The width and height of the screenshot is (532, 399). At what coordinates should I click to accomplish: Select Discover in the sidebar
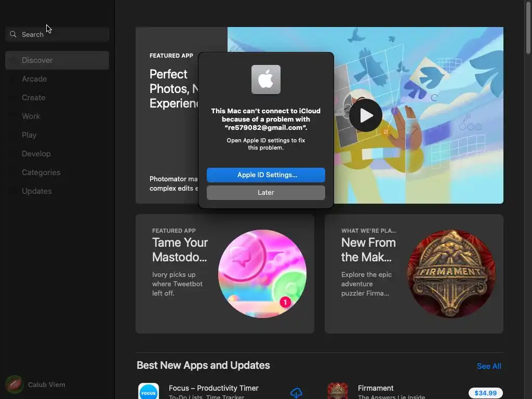pos(57,60)
